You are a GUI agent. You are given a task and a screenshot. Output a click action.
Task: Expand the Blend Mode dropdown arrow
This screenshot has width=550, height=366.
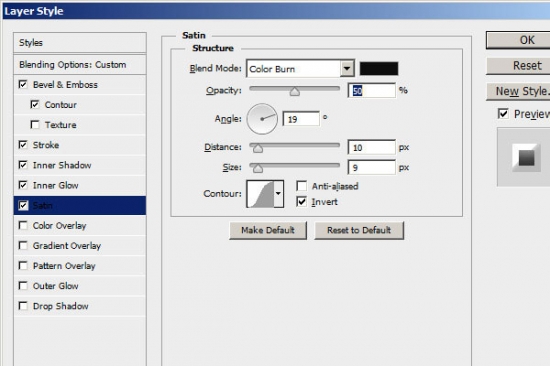point(347,68)
